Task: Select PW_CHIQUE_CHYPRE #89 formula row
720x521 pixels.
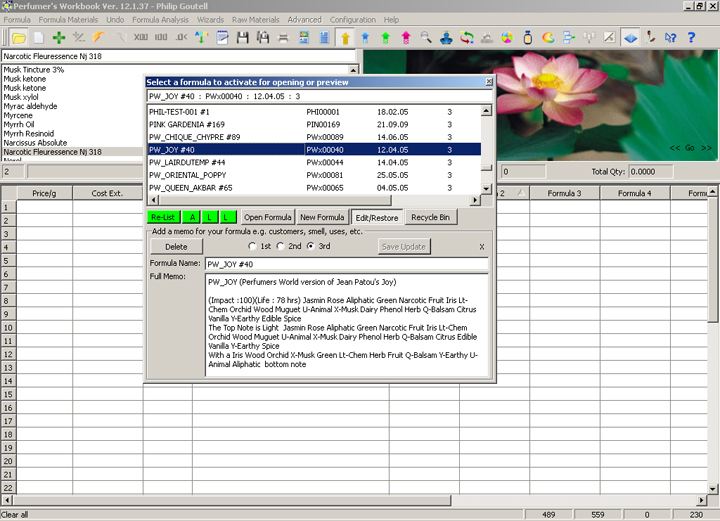Action: 314,137
